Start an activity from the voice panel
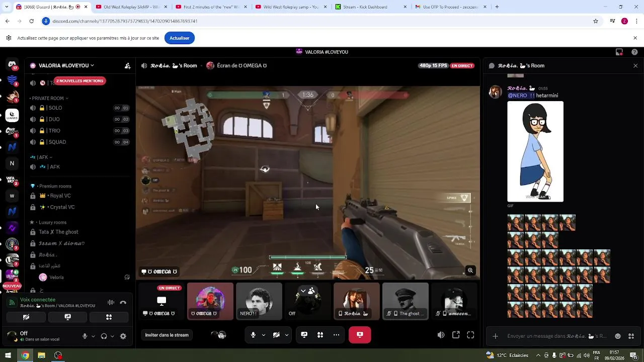This screenshot has height=362, width=644. coord(109,317)
